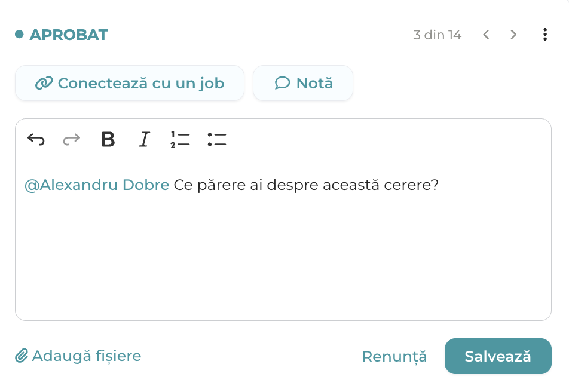Click the redo arrow in the editor toolbar
The image size is (569, 392).
pyautogui.click(x=72, y=139)
